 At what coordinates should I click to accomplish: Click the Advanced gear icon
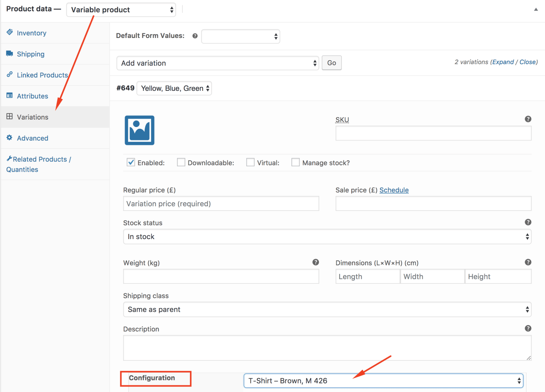click(x=10, y=138)
